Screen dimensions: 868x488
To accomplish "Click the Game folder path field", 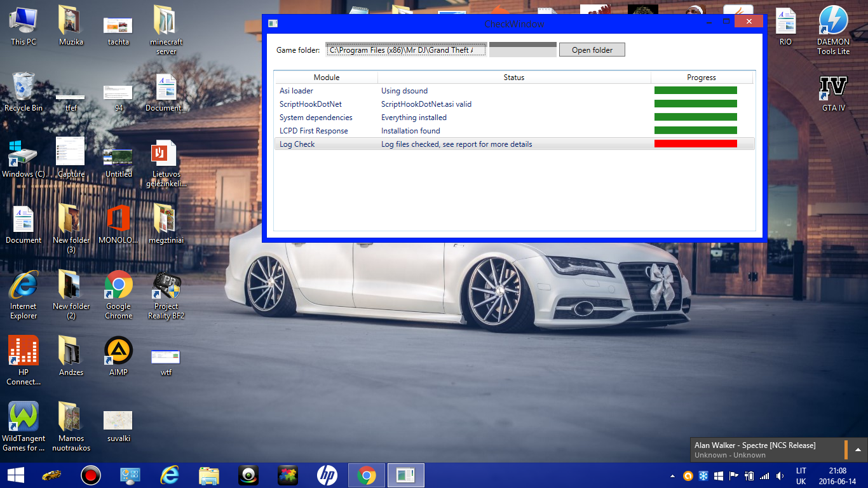I will tap(406, 50).
